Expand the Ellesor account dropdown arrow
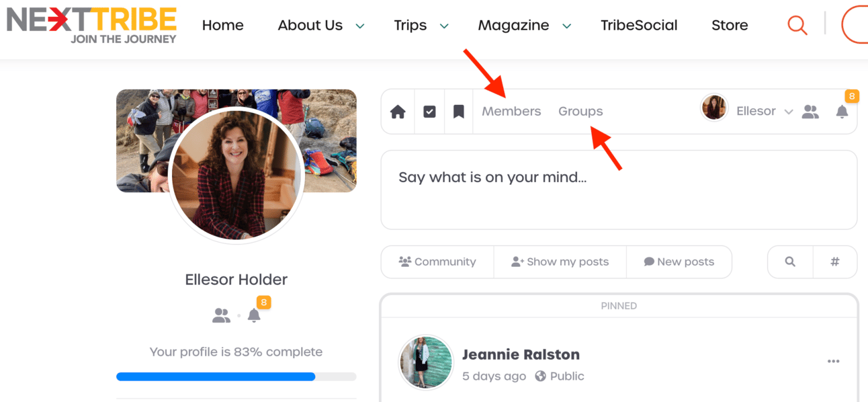Screen dimensions: 868x402 (x=789, y=112)
